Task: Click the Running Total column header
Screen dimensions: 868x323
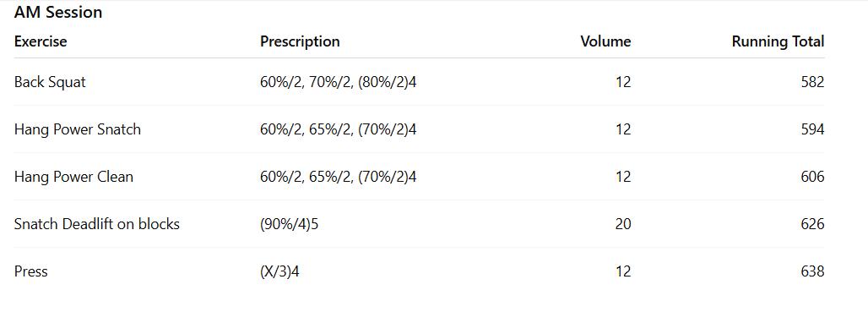Action: click(778, 41)
